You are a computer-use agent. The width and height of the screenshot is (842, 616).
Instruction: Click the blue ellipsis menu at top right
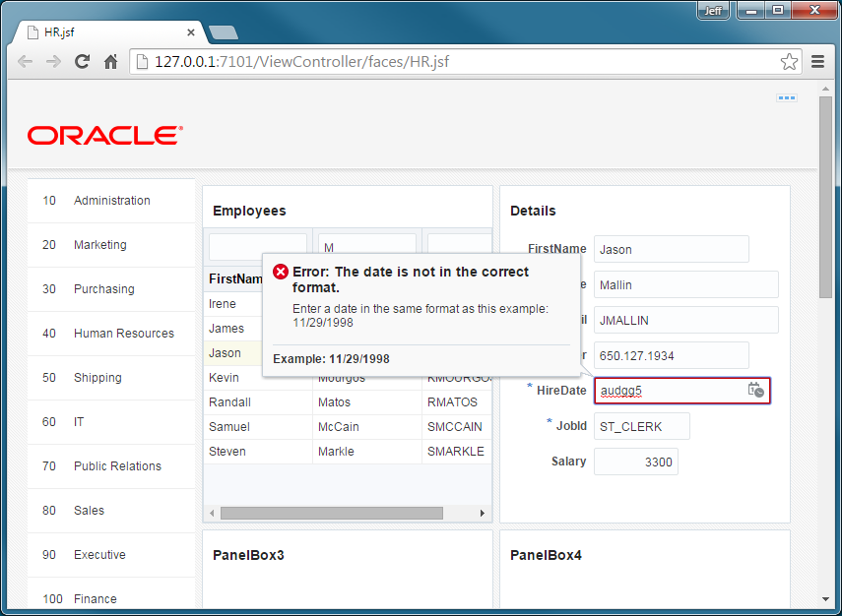[787, 97]
